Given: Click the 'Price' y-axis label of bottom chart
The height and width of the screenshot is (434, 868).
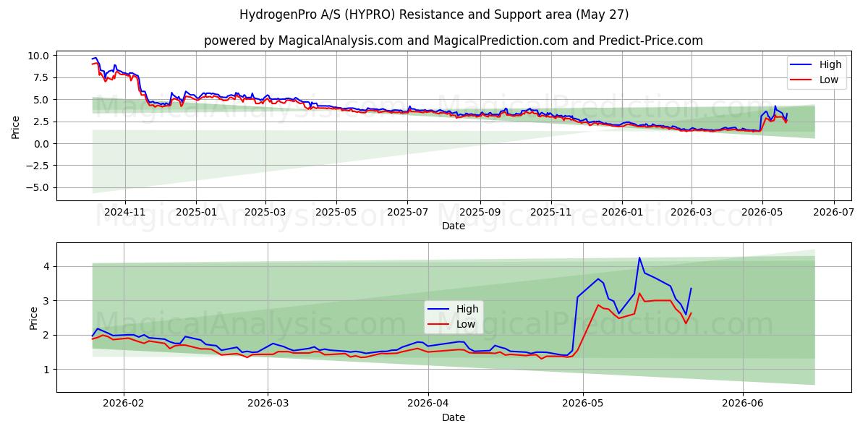Looking at the screenshot, I should (x=34, y=318).
